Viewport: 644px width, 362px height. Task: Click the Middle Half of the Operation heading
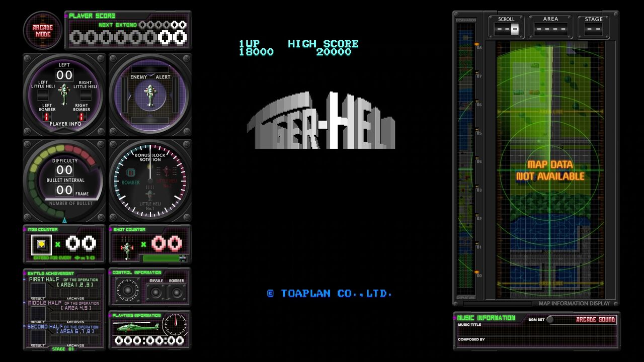click(x=63, y=303)
